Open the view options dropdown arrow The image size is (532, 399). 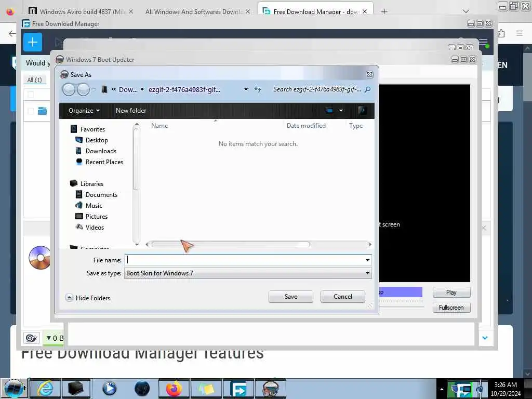click(341, 111)
